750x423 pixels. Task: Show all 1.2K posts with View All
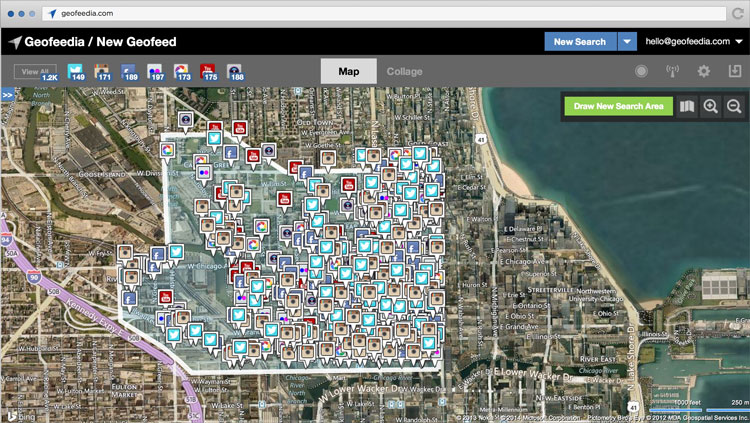pyautogui.click(x=35, y=72)
